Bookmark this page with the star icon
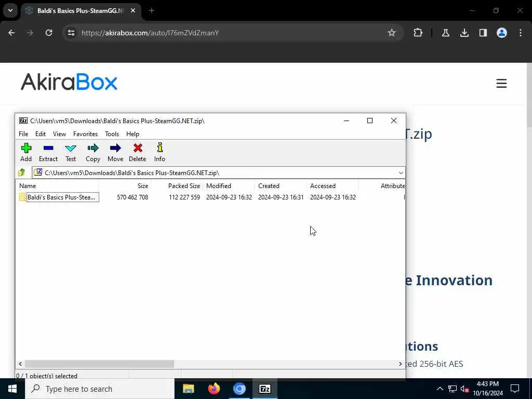 point(392,33)
